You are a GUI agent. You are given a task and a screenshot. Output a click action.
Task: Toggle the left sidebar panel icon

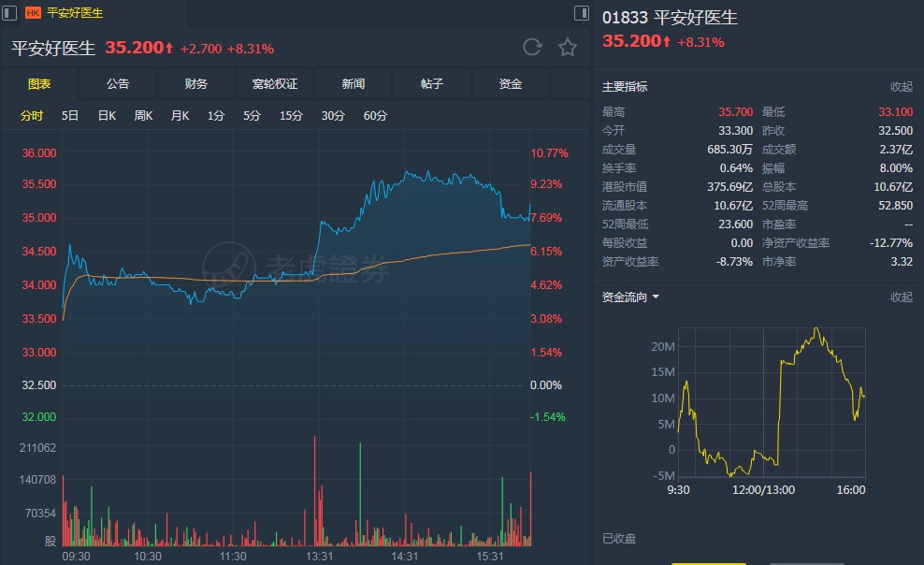click(x=8, y=13)
